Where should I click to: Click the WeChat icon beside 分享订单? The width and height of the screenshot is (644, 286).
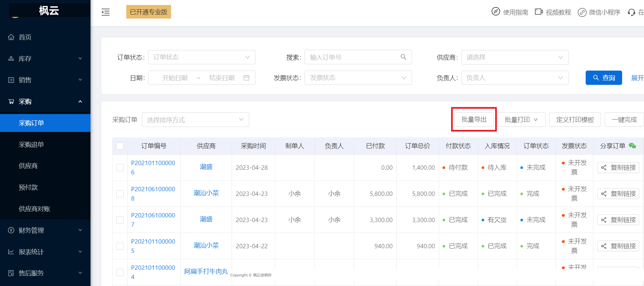click(632, 145)
